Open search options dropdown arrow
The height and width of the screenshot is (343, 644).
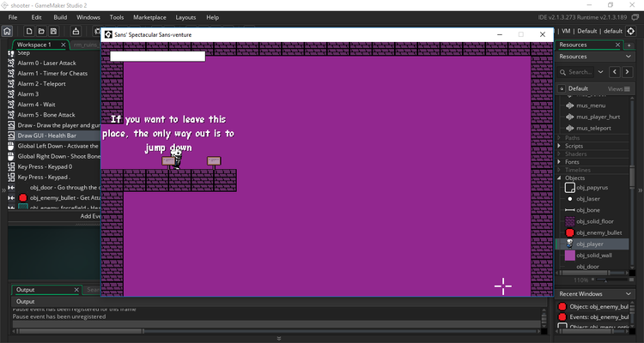(600, 72)
